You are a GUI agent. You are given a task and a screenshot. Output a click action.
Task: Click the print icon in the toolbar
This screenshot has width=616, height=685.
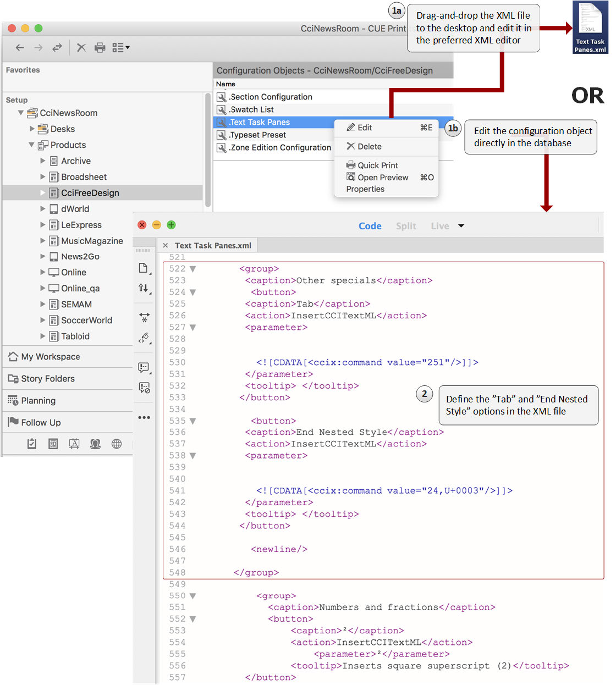tap(100, 48)
